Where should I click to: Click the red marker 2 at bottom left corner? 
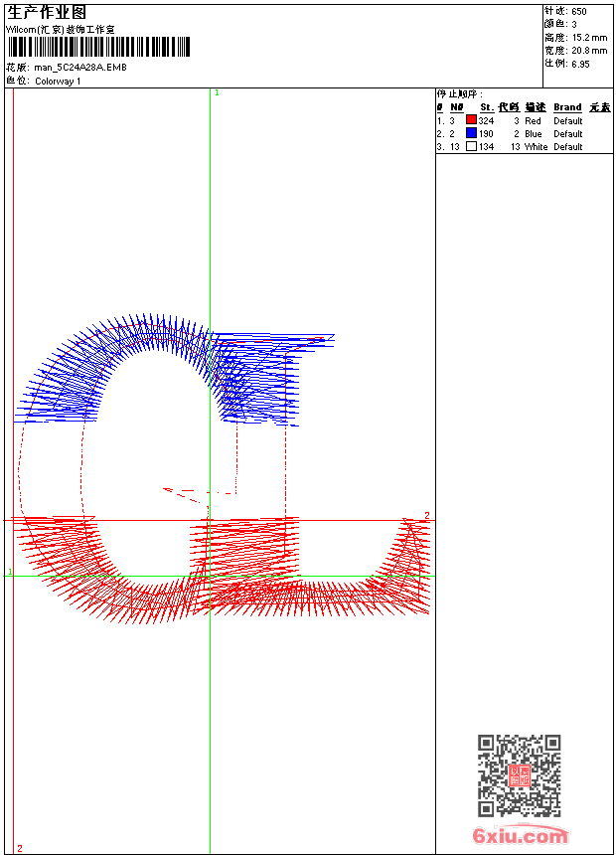[19, 848]
